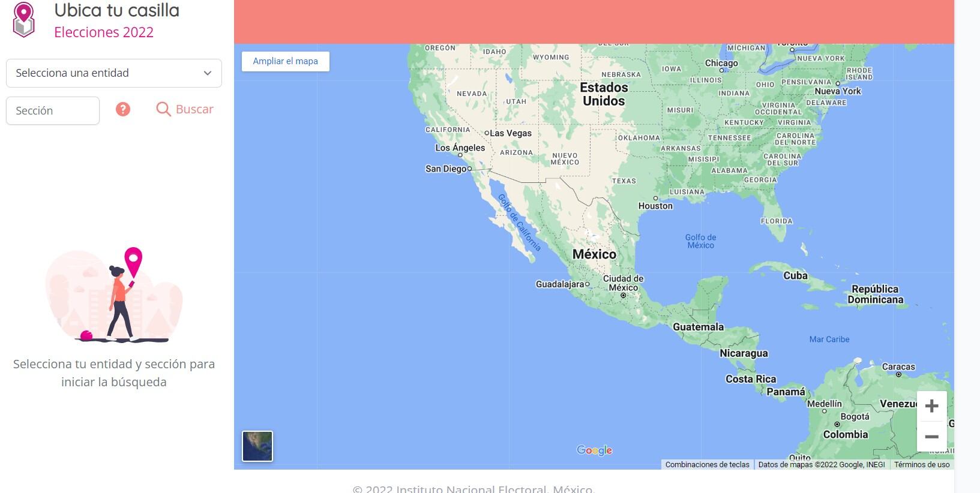980x493 pixels.
Task: Click the Ubica tu casilla logo icon
Action: [24, 20]
